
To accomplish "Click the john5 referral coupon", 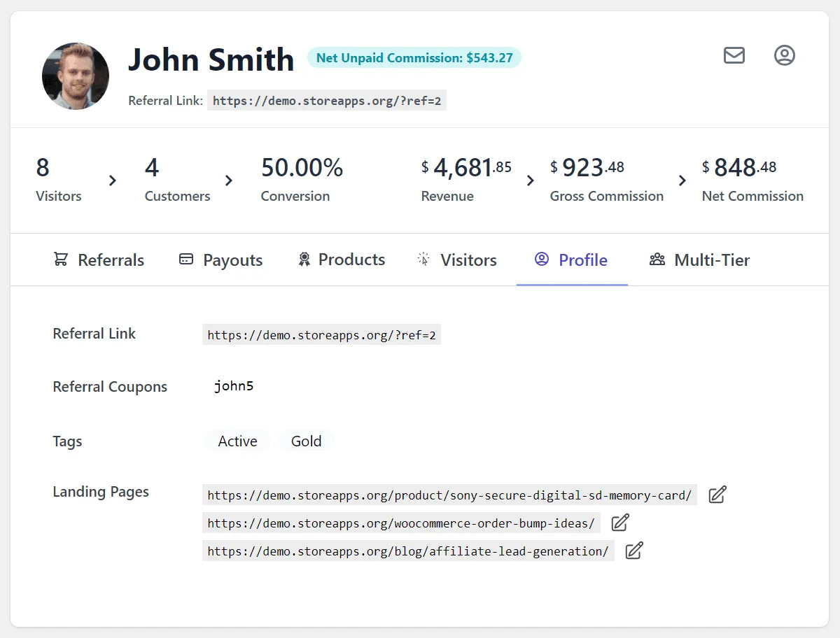I will (234, 386).
